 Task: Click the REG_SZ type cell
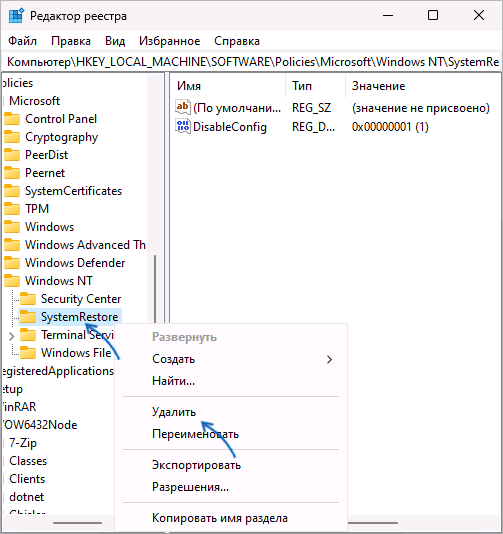311,108
